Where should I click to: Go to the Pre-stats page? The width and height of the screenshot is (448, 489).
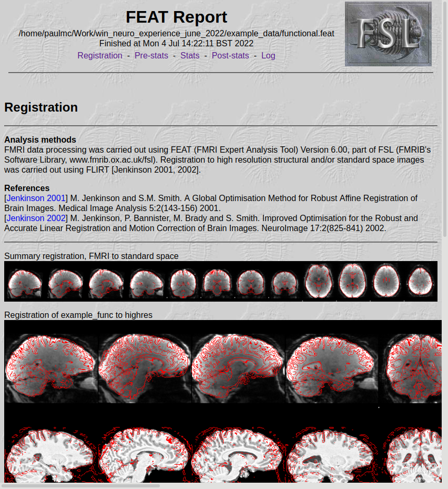coord(151,56)
